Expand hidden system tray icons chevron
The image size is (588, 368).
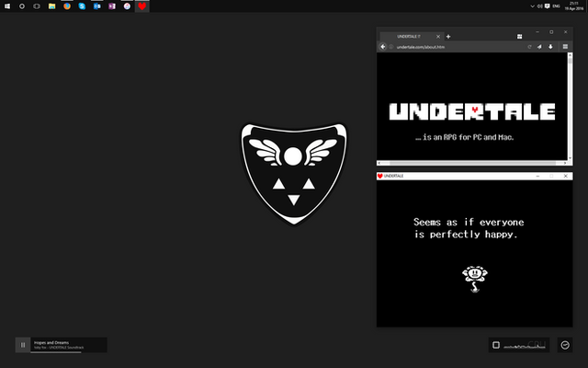coord(532,6)
